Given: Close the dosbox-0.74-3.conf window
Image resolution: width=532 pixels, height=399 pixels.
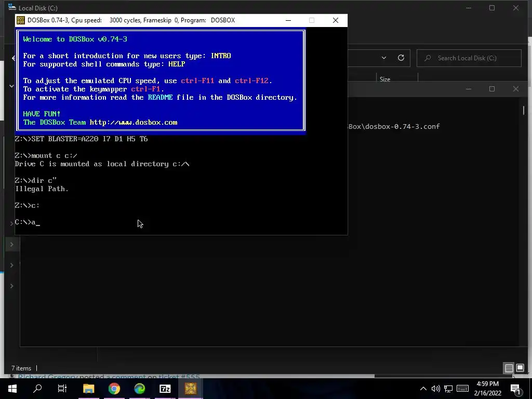Looking at the screenshot, I should (516, 89).
